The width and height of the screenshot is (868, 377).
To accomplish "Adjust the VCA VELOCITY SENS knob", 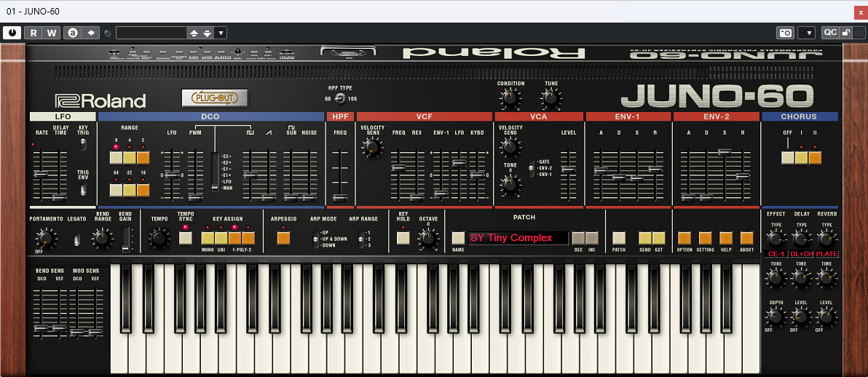I will click(x=510, y=147).
